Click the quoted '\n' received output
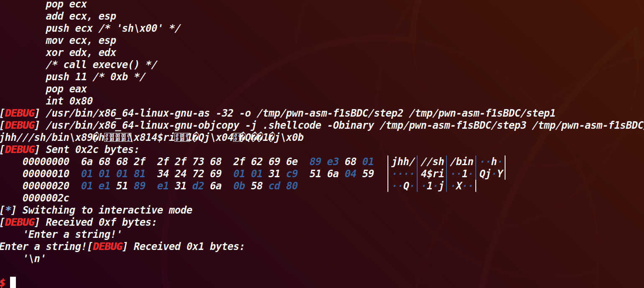This screenshot has height=288, width=644. 34,258
